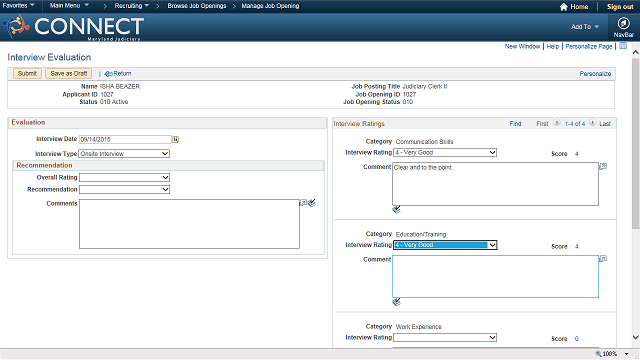Click Save as Draft button
The image size is (640, 360).
tap(69, 73)
